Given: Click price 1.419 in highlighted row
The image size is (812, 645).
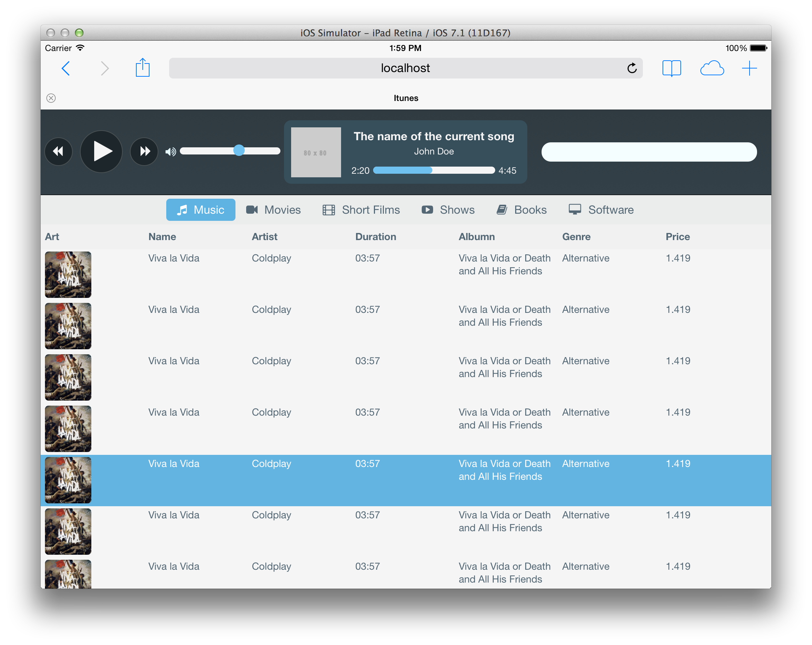Looking at the screenshot, I should pyautogui.click(x=678, y=463).
